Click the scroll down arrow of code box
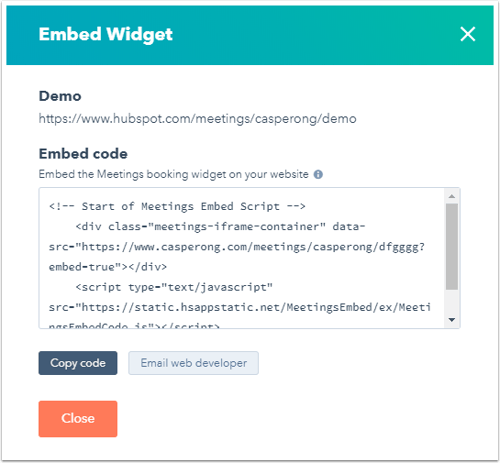Image resolution: width=500 pixels, height=463 pixels. tap(452, 320)
